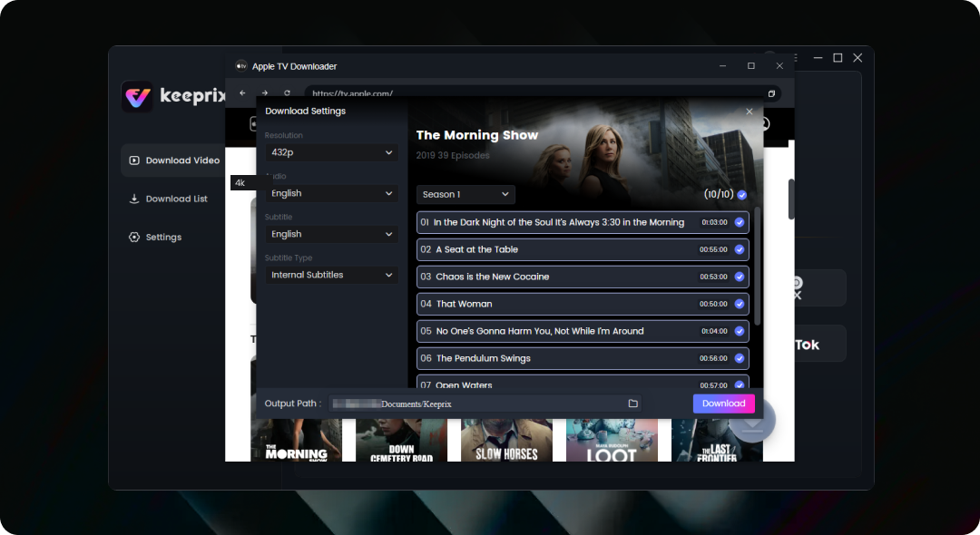
Task: Open the Subtitle Type Internal Subtitles dropdown
Action: pyautogui.click(x=331, y=276)
